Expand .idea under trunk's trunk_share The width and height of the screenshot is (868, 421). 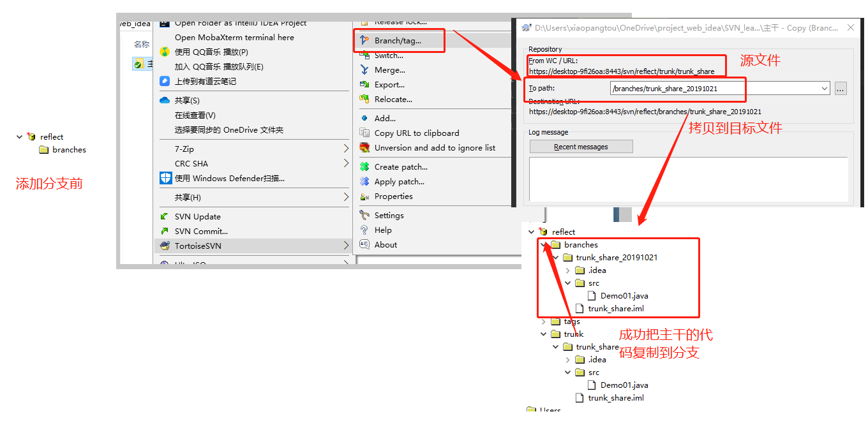click(567, 360)
